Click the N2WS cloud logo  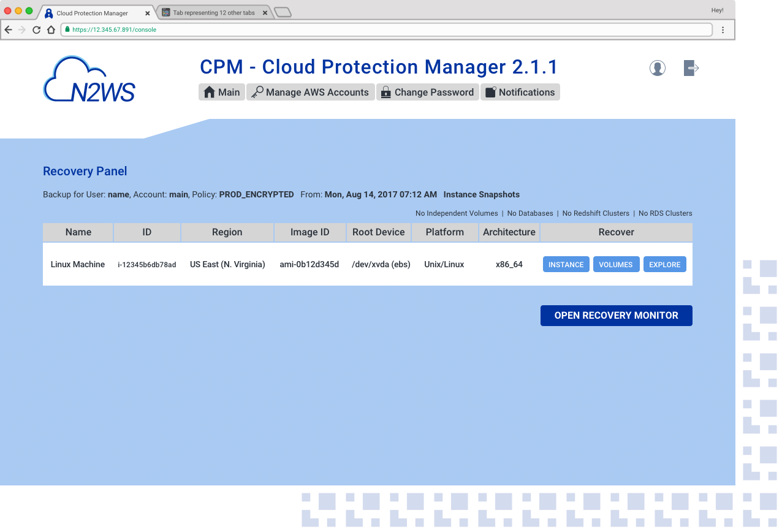[x=89, y=78]
